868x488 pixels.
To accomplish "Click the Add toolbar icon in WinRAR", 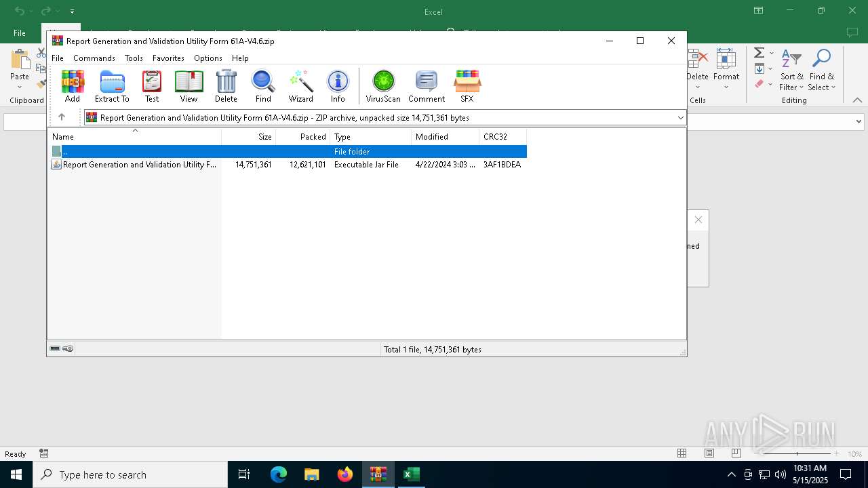I will (73, 86).
